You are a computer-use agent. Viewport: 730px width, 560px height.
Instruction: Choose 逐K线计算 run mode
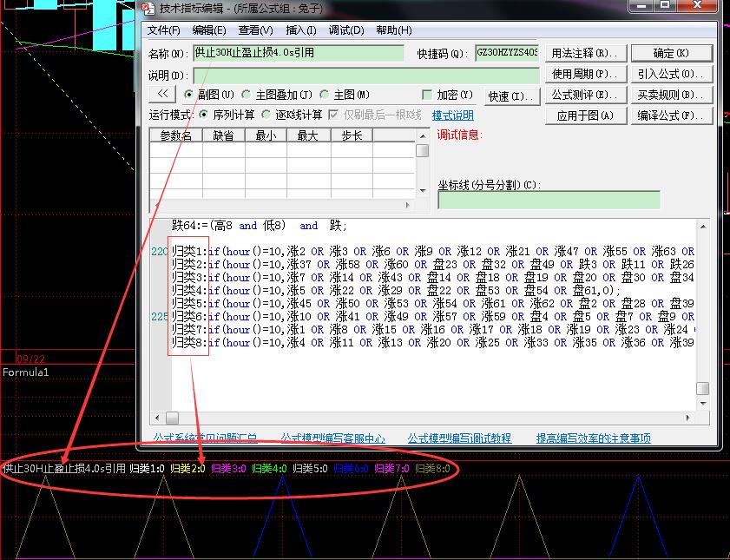267,115
